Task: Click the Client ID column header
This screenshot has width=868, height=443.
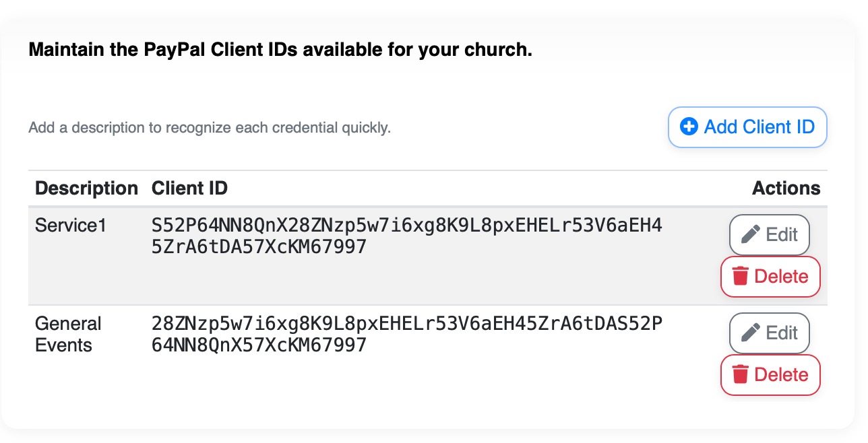Action: coord(190,189)
